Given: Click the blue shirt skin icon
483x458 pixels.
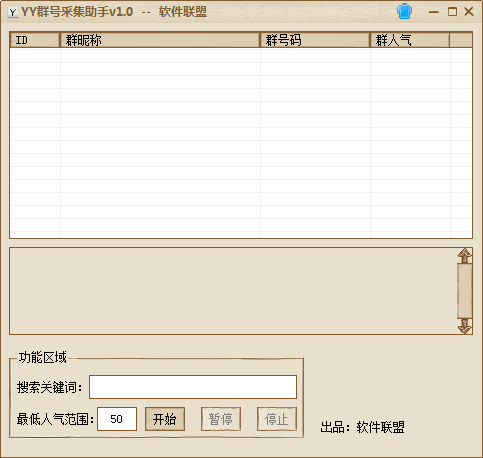Looking at the screenshot, I should (x=404, y=12).
